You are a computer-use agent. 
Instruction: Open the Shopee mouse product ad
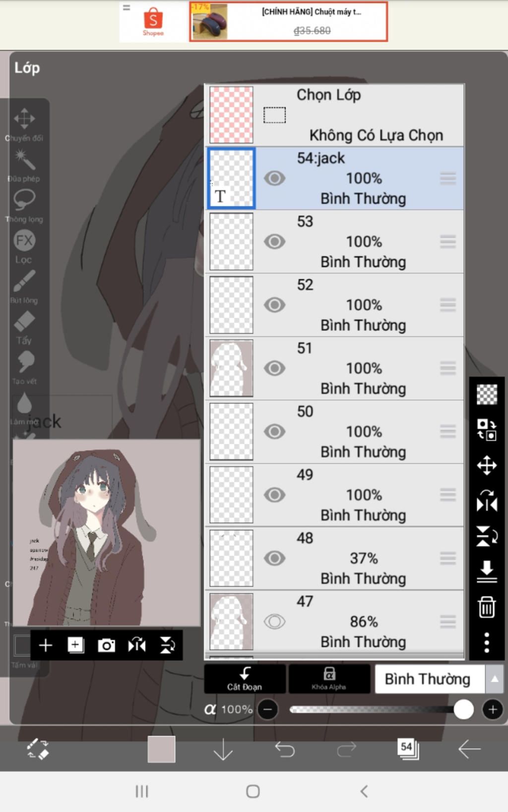coord(288,22)
